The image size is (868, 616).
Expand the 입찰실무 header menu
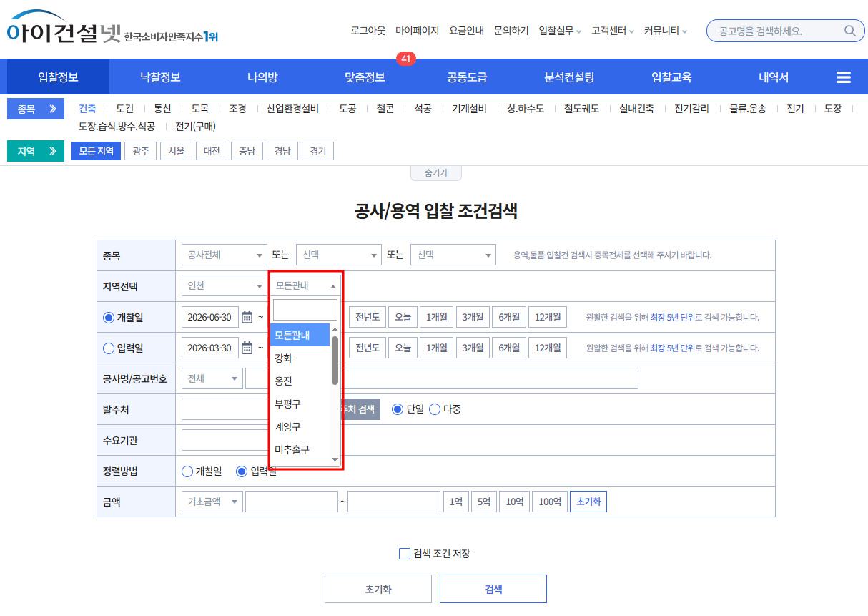560,31
